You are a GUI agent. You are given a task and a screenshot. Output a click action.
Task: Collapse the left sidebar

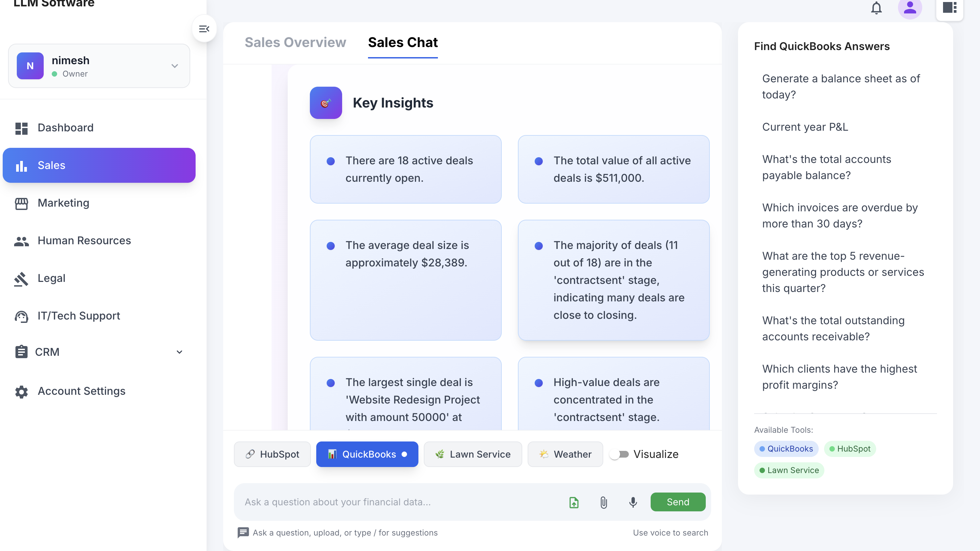tap(204, 29)
